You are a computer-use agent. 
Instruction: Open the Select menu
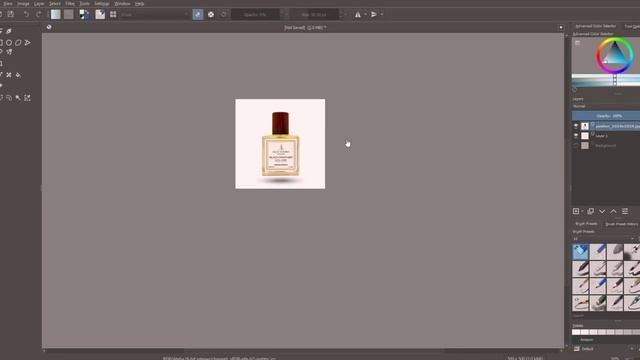click(55, 4)
